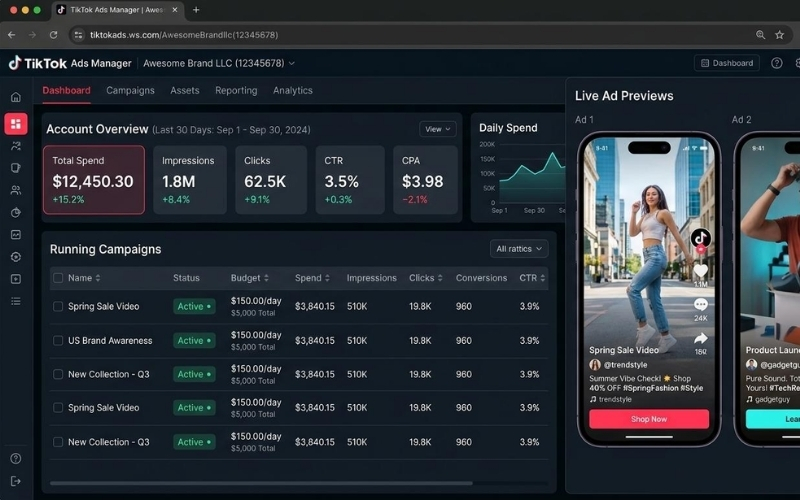This screenshot has height=500, width=800.
Task: Open the pie chart sidebar icon
Action: click(16, 212)
